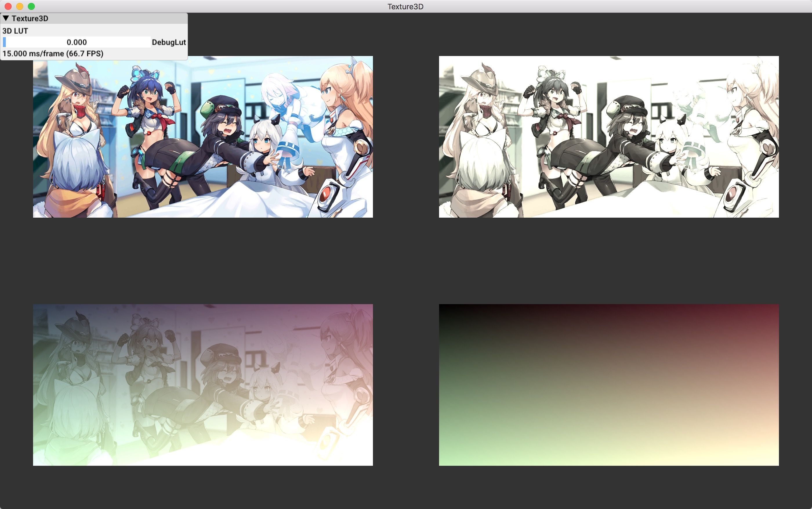Select the desaturated LUT-graded image

click(608, 137)
